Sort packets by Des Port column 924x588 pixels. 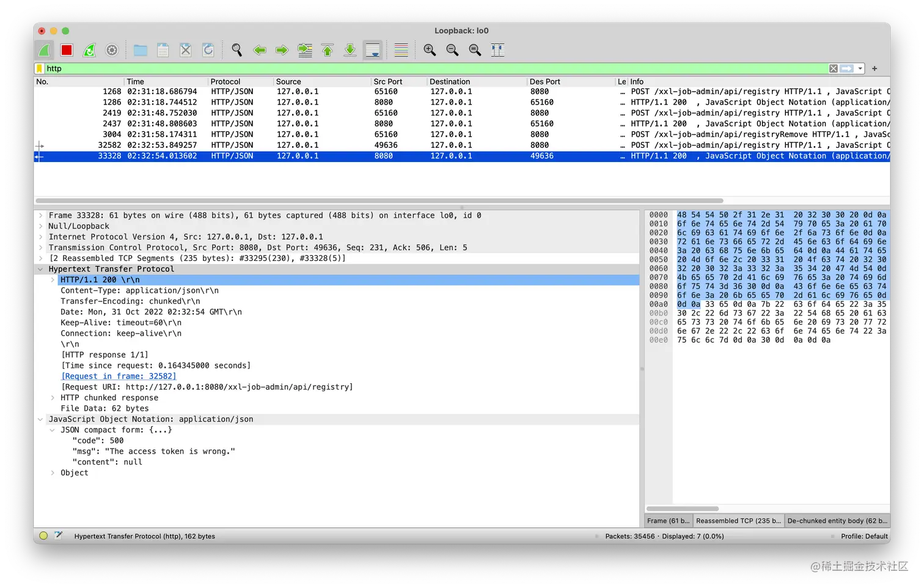pos(571,81)
